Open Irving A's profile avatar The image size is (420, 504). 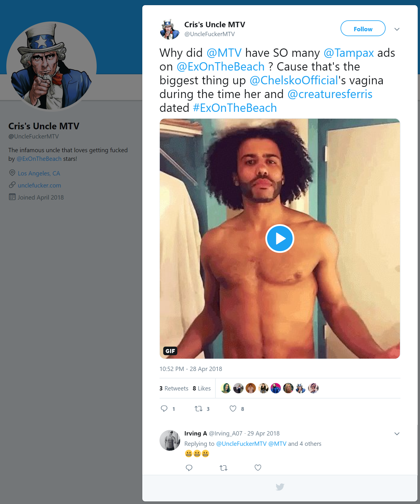pos(170,440)
